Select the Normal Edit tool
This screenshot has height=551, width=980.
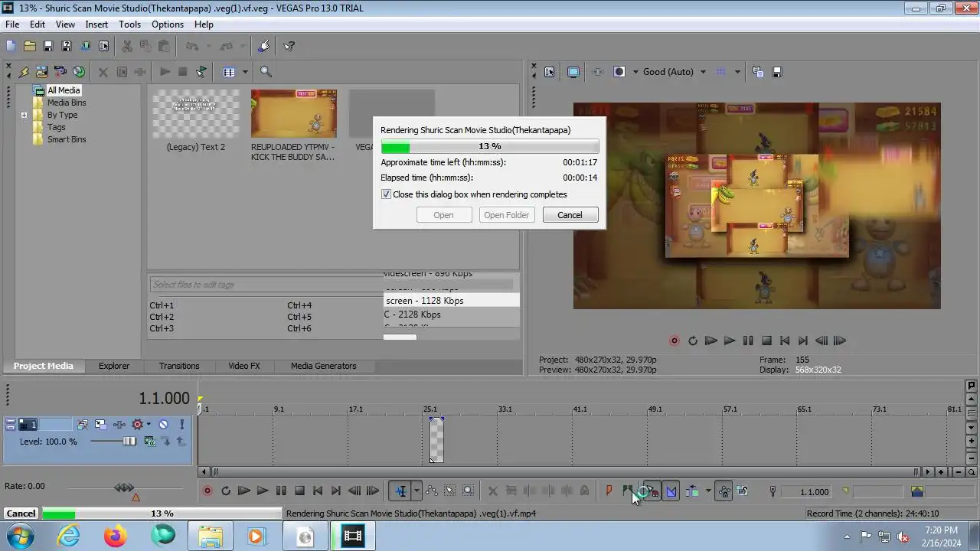point(400,491)
